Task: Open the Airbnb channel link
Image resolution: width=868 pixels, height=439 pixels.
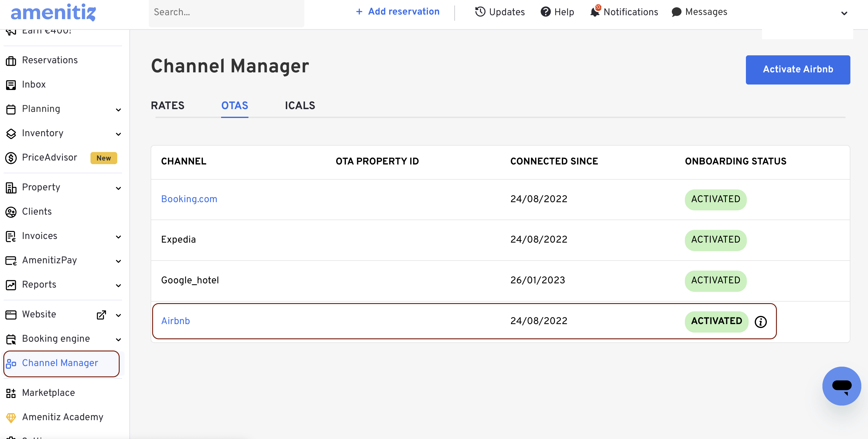Action: point(176,321)
